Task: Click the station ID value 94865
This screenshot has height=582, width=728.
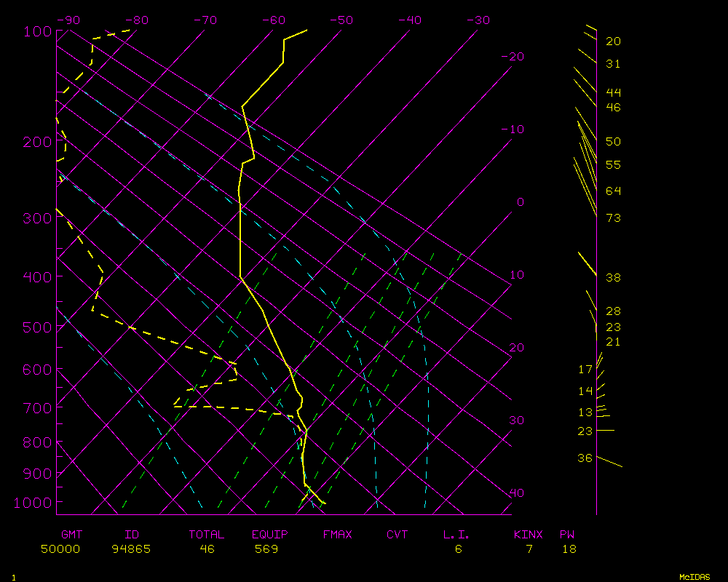Action: click(131, 549)
